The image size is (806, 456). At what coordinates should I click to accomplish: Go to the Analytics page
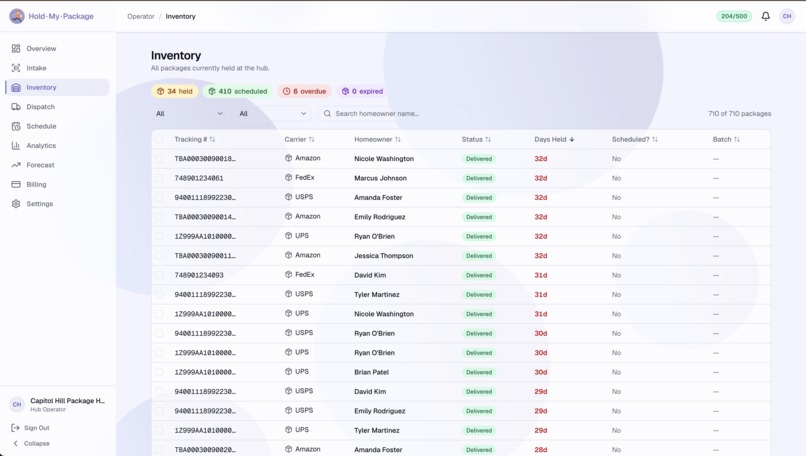(58, 145)
